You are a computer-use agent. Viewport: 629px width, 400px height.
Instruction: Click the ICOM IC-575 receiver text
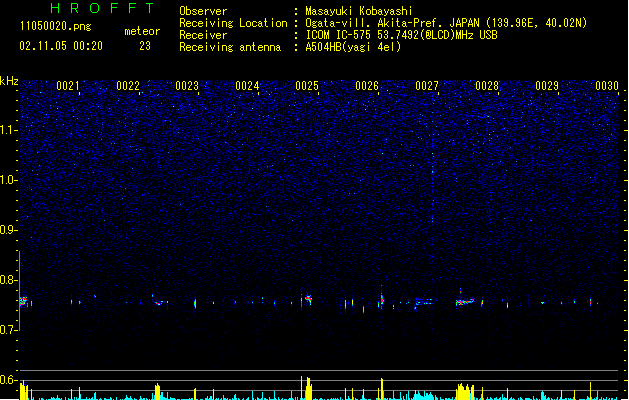(x=401, y=35)
